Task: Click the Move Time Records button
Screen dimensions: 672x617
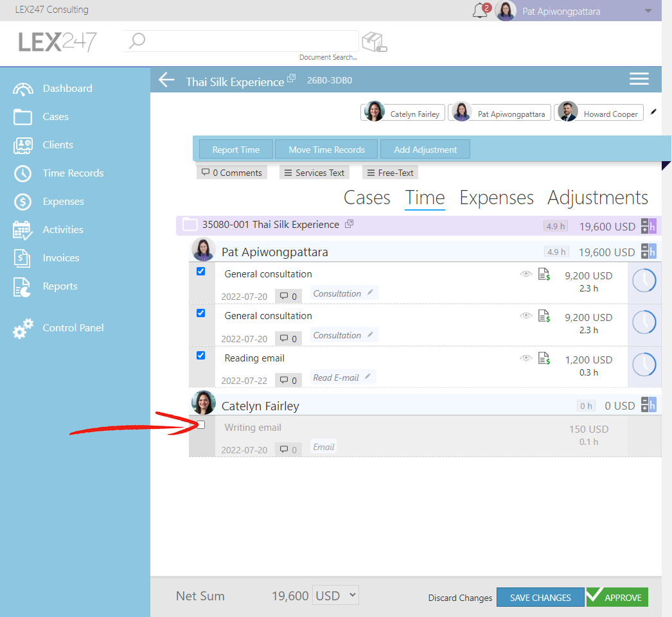Action: 326,150
